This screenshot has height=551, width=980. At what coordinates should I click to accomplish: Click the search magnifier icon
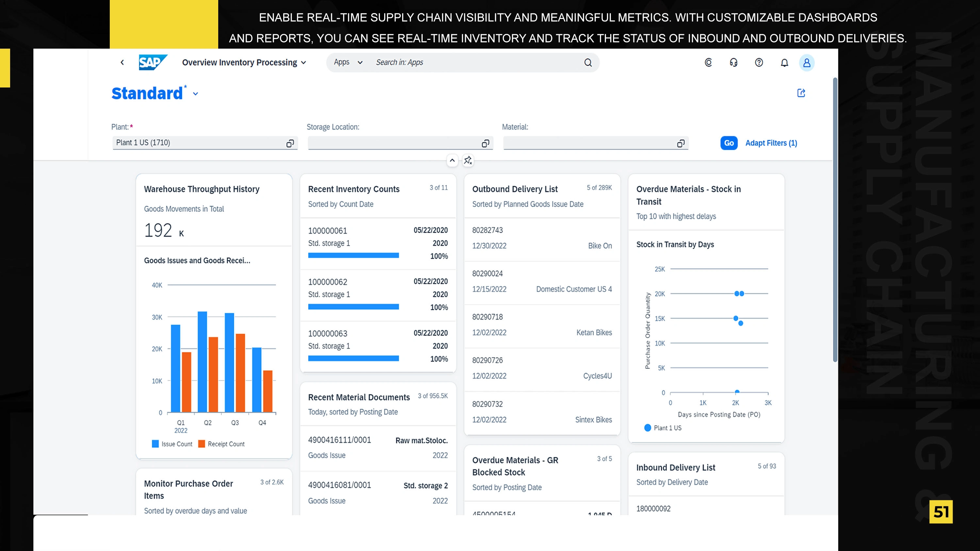pyautogui.click(x=588, y=62)
